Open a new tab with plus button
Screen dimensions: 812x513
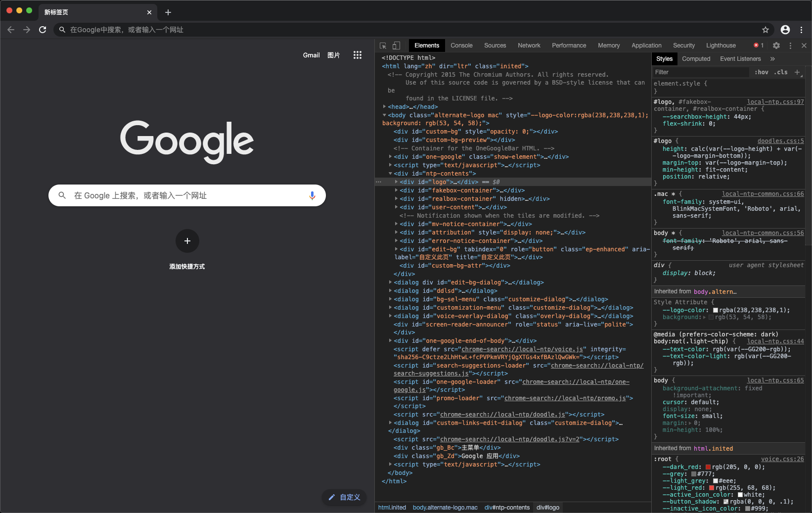pos(168,12)
